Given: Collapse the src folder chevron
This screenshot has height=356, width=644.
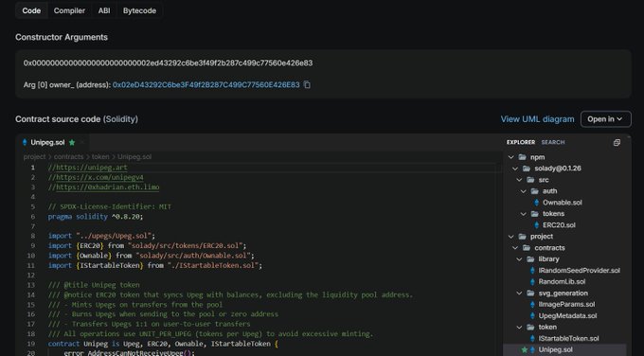Looking at the screenshot, I should 519,180.
